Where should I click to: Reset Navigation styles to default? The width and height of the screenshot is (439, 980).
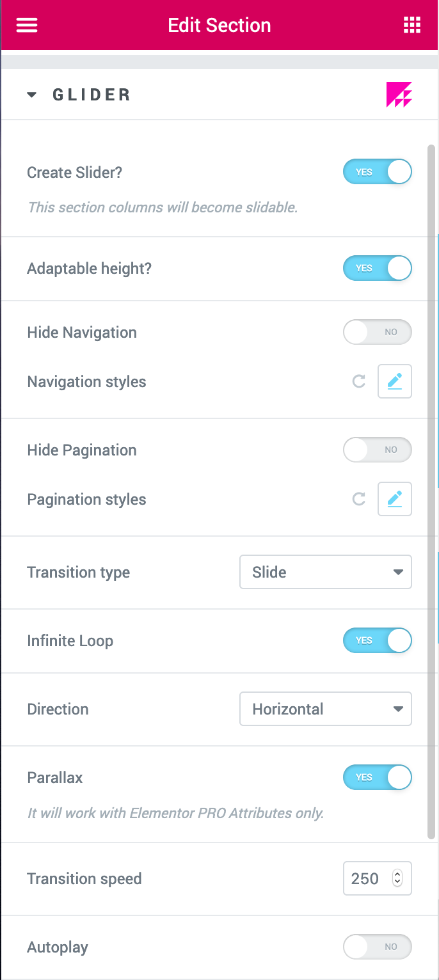[x=359, y=382]
